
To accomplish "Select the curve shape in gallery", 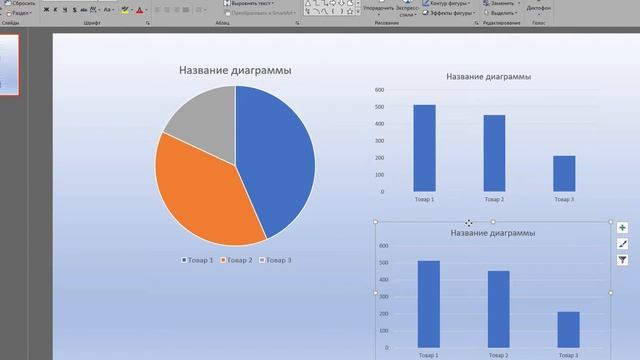I will point(316,11).
